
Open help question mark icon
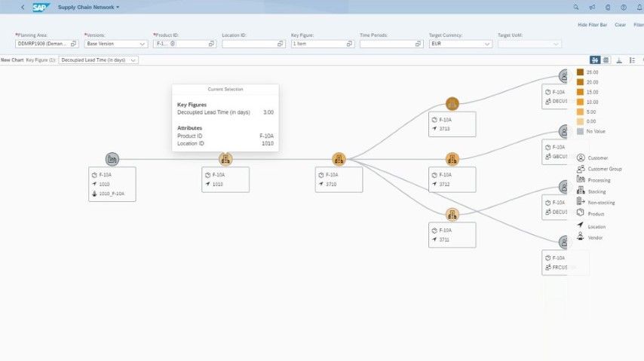click(x=623, y=7)
